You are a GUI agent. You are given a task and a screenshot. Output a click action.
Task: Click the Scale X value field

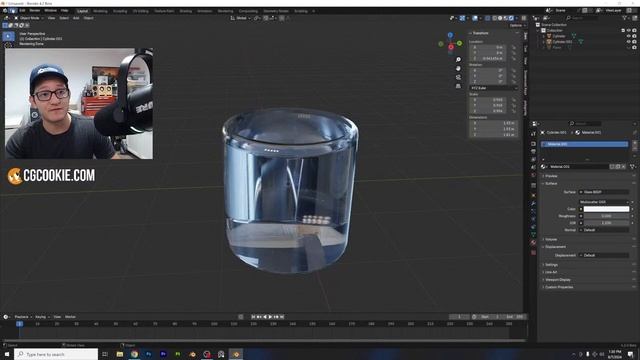tap(488, 100)
